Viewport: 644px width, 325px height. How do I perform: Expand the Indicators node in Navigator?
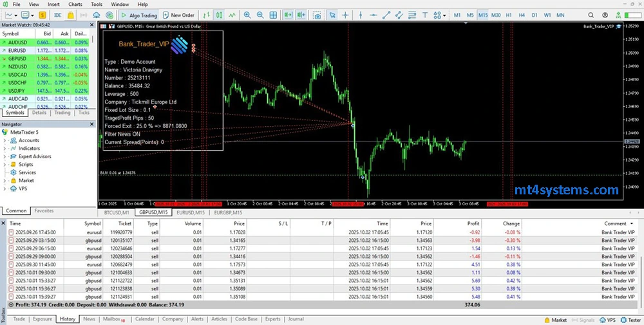pyautogui.click(x=5, y=149)
